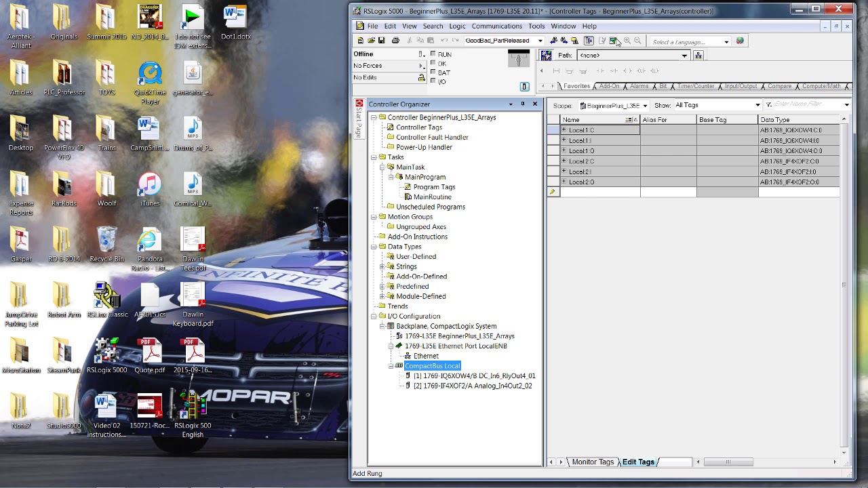Click the OK status indicator box
This screenshot has width=868, height=488.
click(433, 63)
